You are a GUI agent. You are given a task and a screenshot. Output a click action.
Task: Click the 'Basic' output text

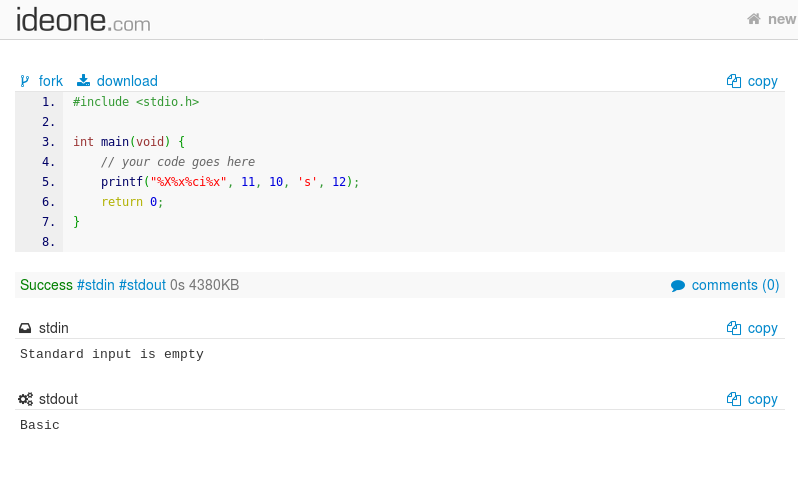click(x=40, y=425)
